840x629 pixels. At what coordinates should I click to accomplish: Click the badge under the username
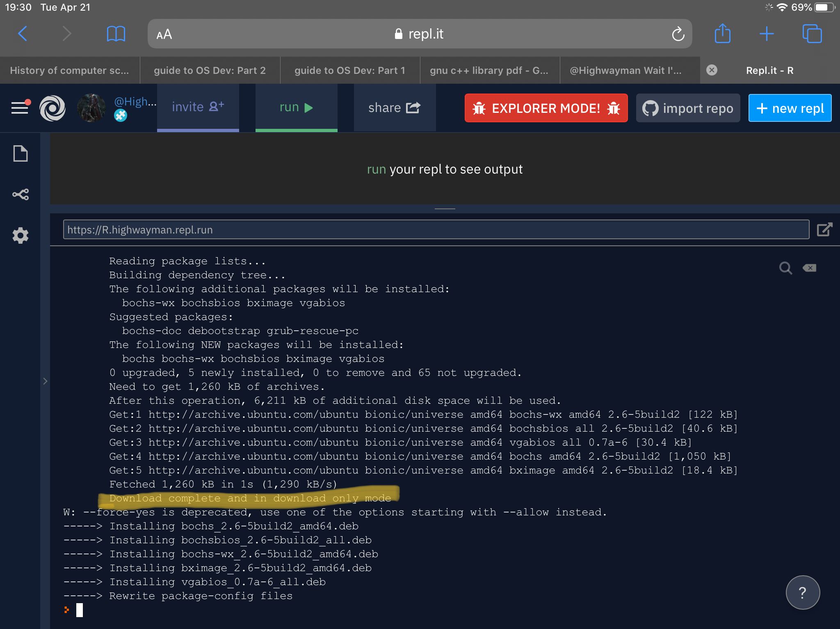pos(121,116)
